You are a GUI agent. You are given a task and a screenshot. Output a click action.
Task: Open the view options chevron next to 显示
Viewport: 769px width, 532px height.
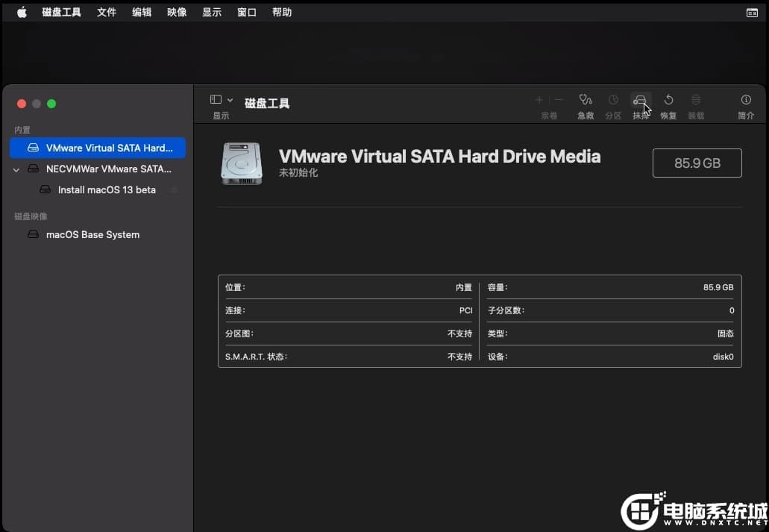[x=230, y=98]
